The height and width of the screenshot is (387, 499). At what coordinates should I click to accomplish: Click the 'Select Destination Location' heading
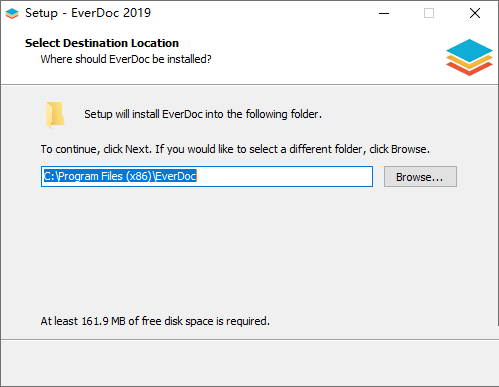point(102,43)
